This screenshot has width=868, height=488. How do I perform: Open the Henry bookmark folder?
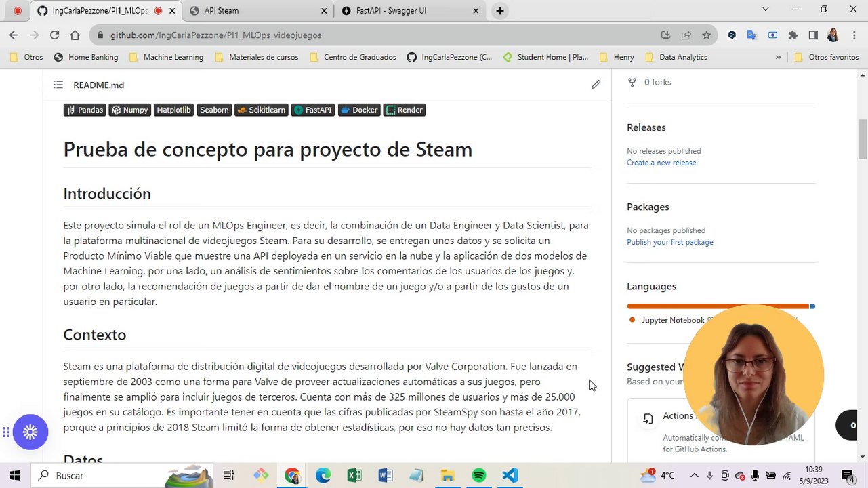tap(616, 58)
